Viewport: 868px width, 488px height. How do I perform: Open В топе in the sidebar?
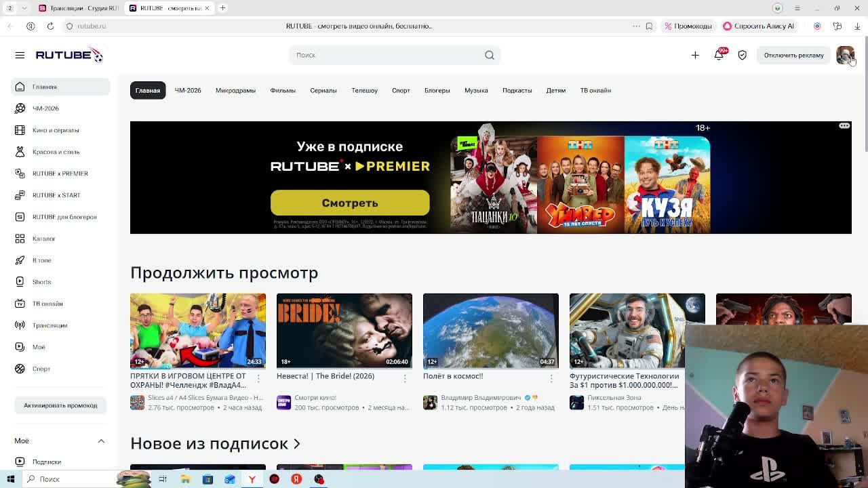tap(60, 260)
